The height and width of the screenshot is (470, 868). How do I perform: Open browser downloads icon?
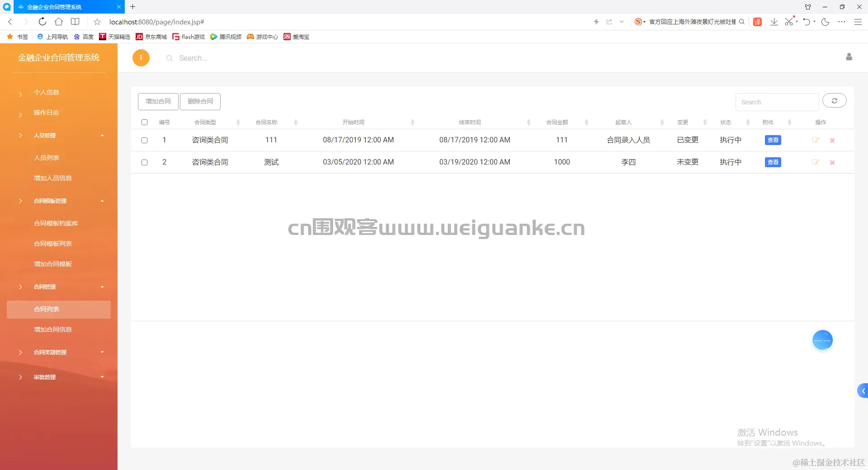[774, 22]
